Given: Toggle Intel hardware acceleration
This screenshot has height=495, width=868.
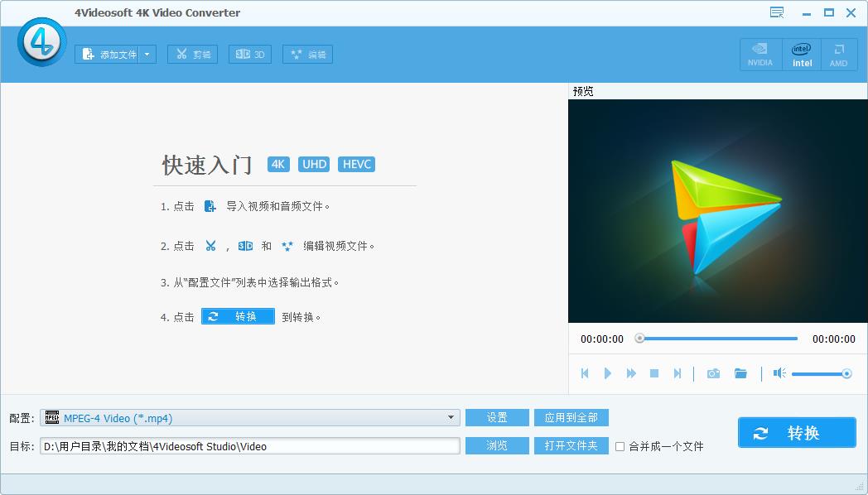Looking at the screenshot, I should point(802,55).
